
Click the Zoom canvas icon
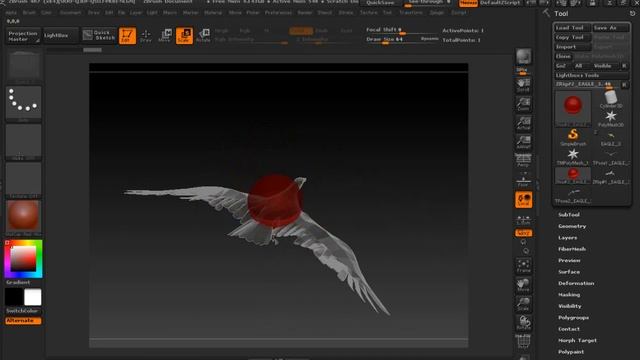(523, 104)
